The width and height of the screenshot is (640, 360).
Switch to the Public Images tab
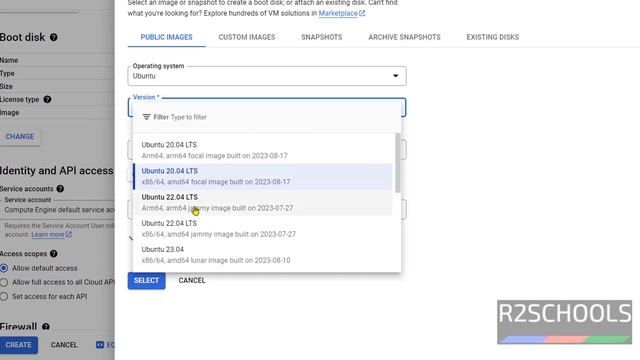[167, 37]
